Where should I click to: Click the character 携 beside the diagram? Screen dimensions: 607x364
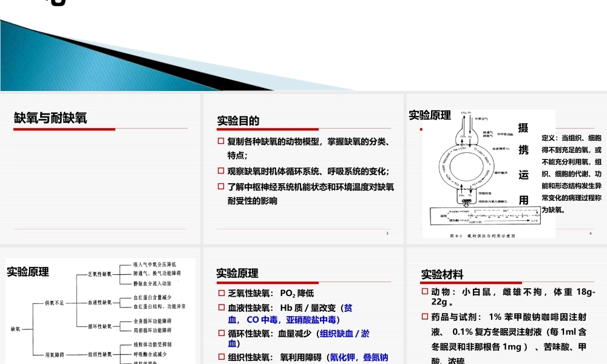click(523, 150)
